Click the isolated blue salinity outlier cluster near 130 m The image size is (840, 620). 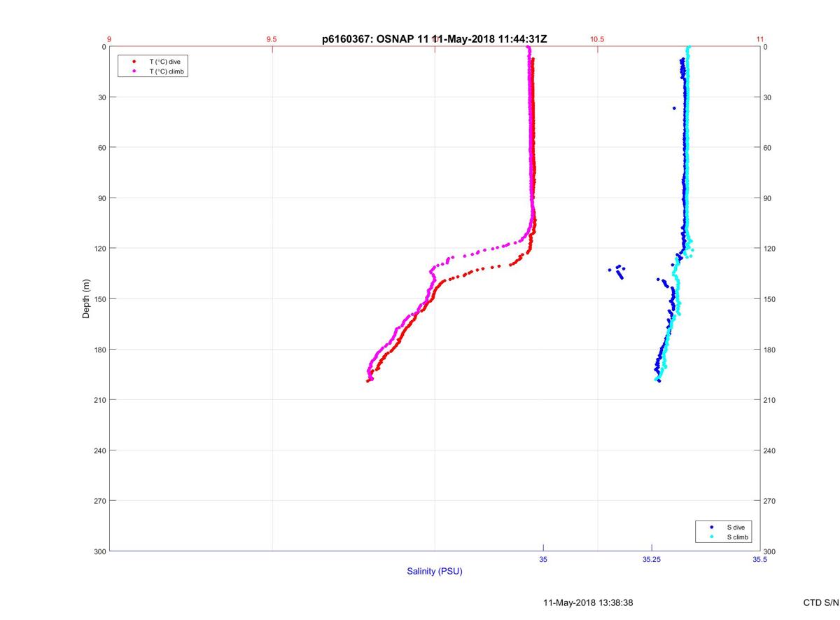coord(617,272)
